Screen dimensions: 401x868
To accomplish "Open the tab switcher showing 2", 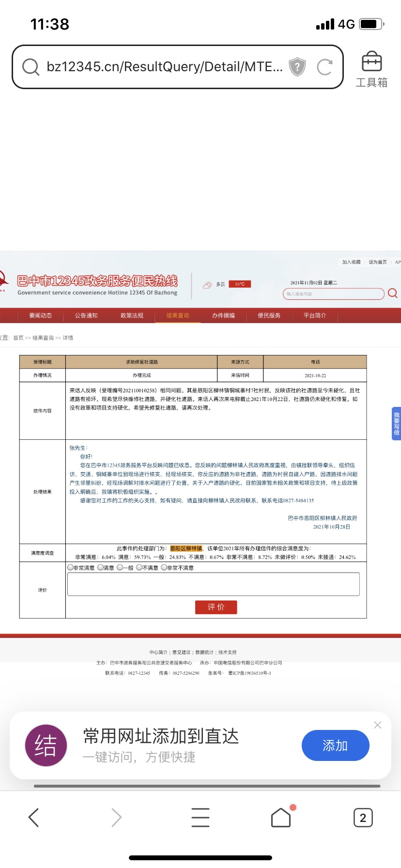I will pos(363,818).
